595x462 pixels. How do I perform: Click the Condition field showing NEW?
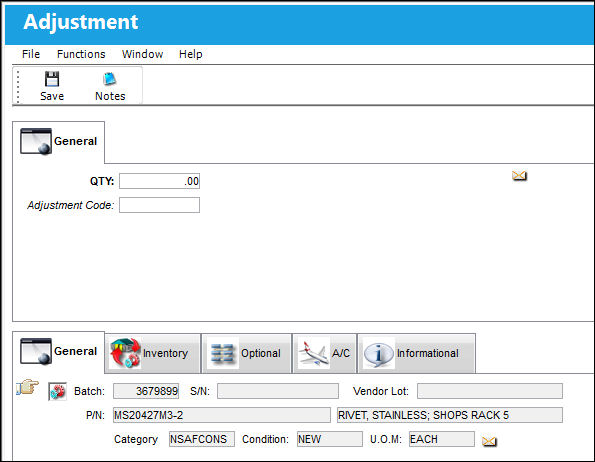click(330, 439)
